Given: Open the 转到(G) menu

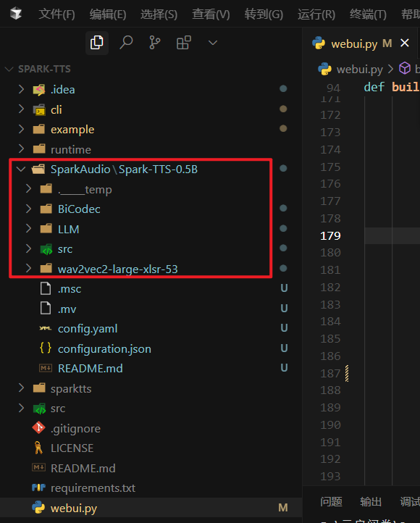Looking at the screenshot, I should [264, 14].
